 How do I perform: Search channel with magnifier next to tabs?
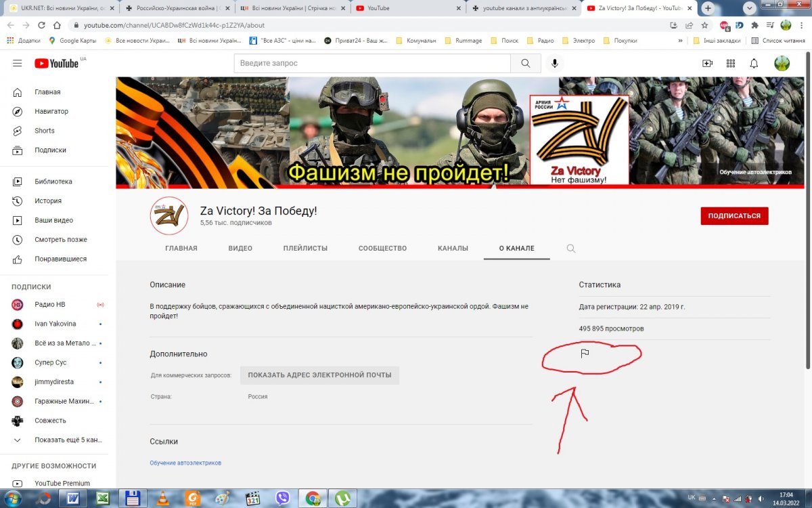click(x=571, y=249)
